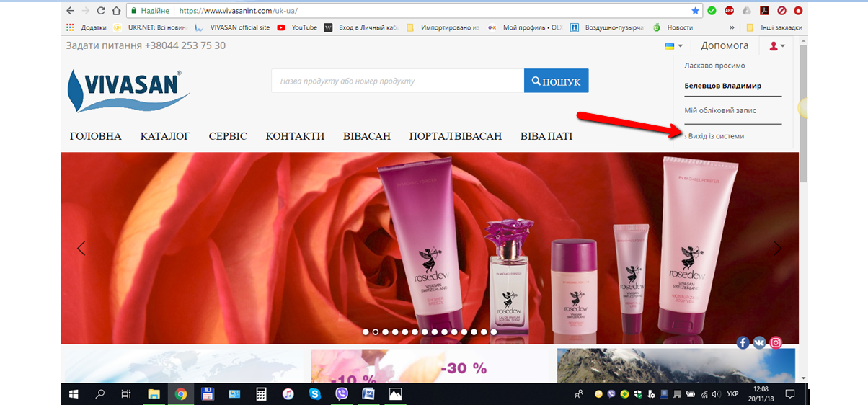The height and width of the screenshot is (405, 868).
Task: Click the product name search field
Action: (397, 81)
